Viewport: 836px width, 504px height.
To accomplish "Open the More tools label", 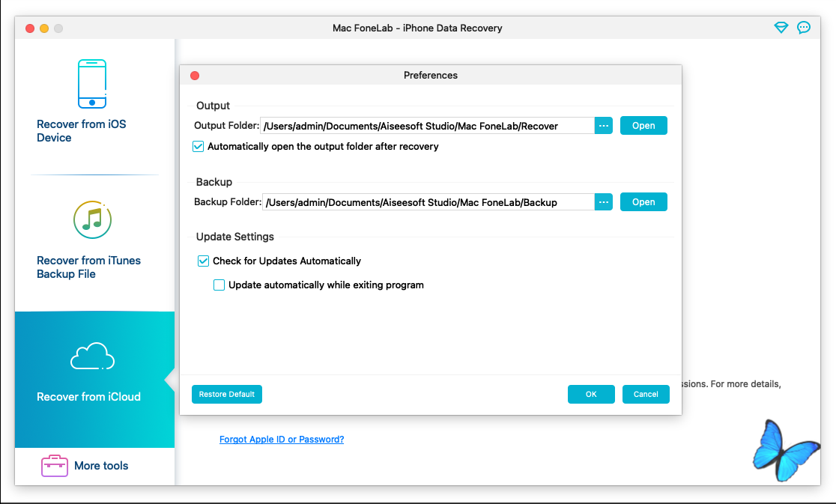I will point(101,466).
